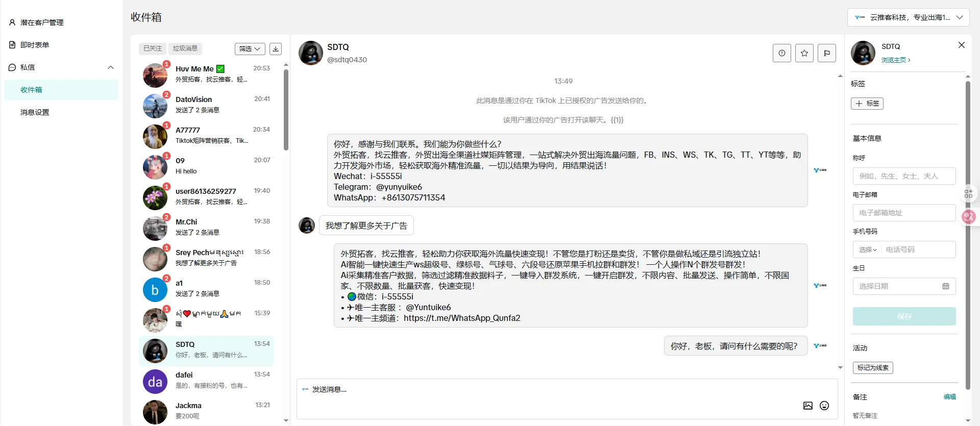Screen dimensions: 980x426
Task: Click green verified badge next to Huv Me Me
Action: tap(220, 69)
